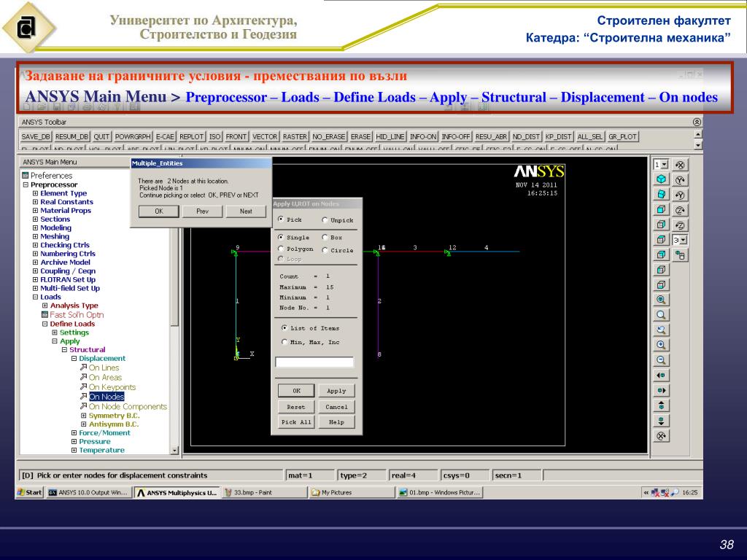Choose the Polygon picking mode radio
Image resolution: width=747 pixels, height=560 pixels.
pos(281,249)
